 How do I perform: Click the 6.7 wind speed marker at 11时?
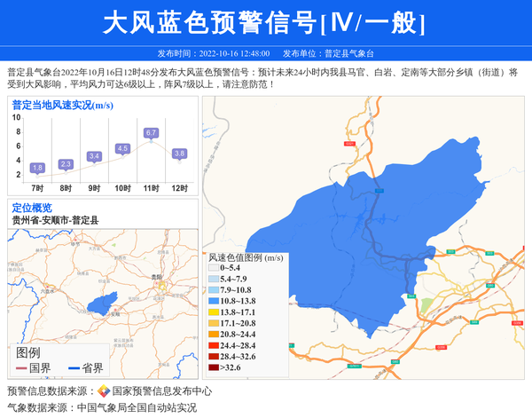pos(151,133)
